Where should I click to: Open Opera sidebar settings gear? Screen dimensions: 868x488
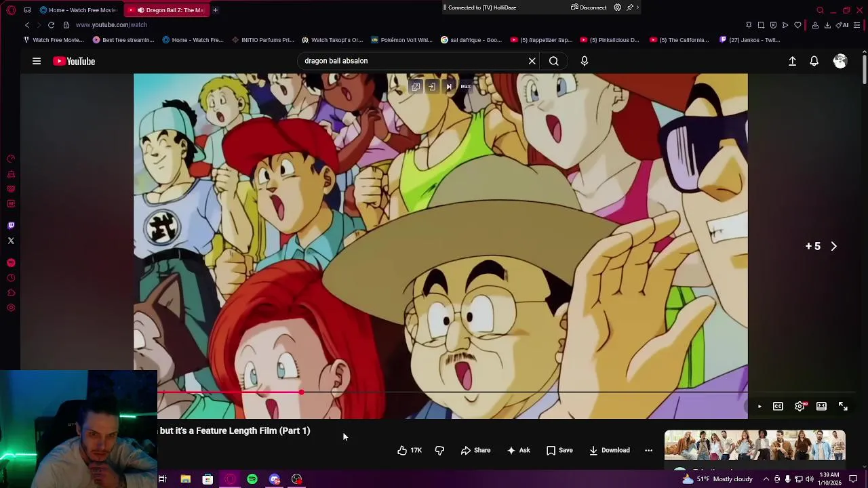11,308
